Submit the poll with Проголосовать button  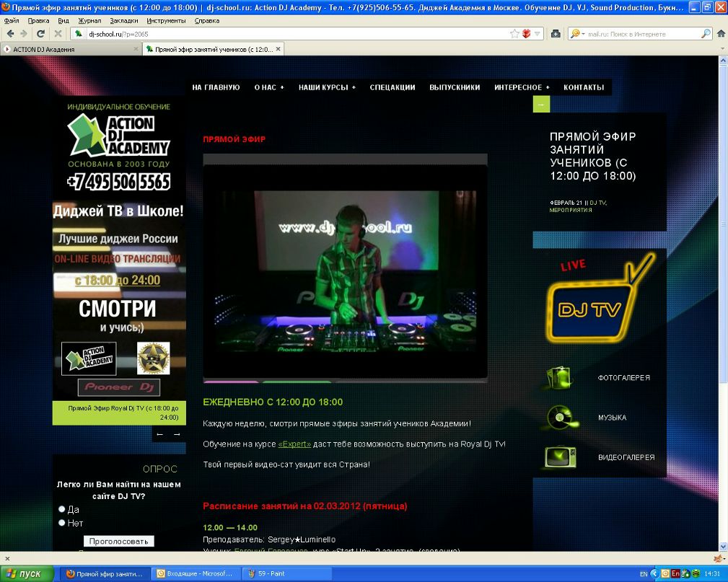(118, 541)
